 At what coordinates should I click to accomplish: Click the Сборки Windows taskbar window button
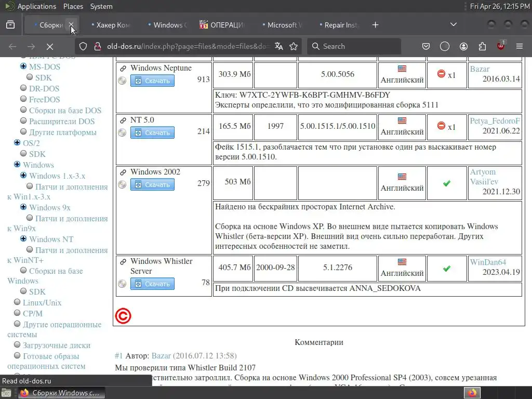point(61,393)
